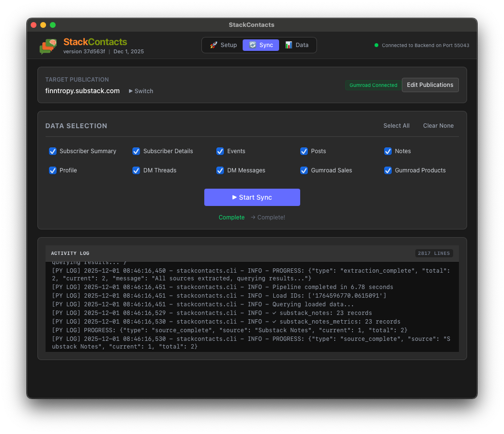Click the finntropy.substack.com publication name
Screen dimensions: 504x434
point(82,91)
